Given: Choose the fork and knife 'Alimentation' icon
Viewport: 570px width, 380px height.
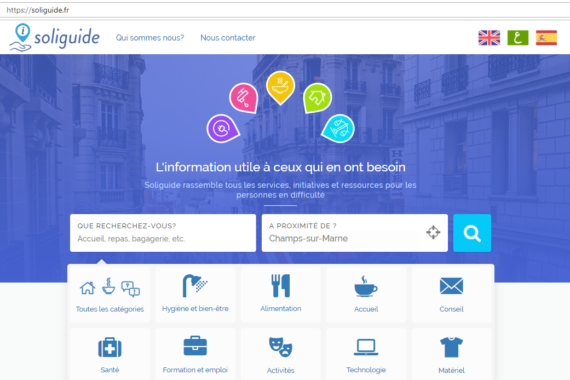Looking at the screenshot, I should [281, 286].
